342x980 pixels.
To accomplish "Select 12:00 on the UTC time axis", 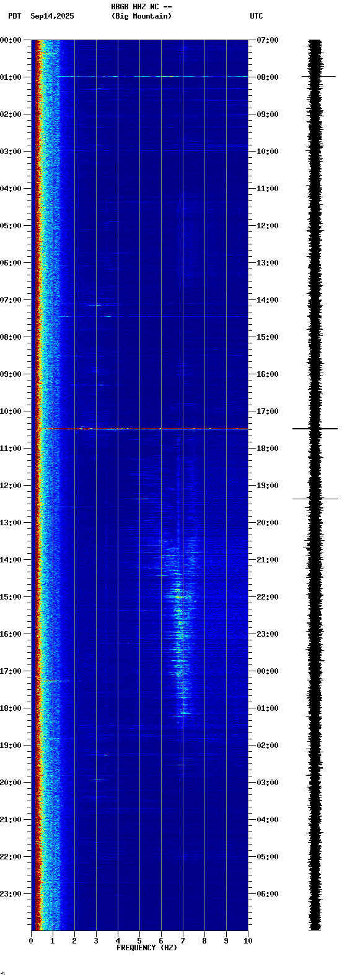I will pyautogui.click(x=268, y=226).
